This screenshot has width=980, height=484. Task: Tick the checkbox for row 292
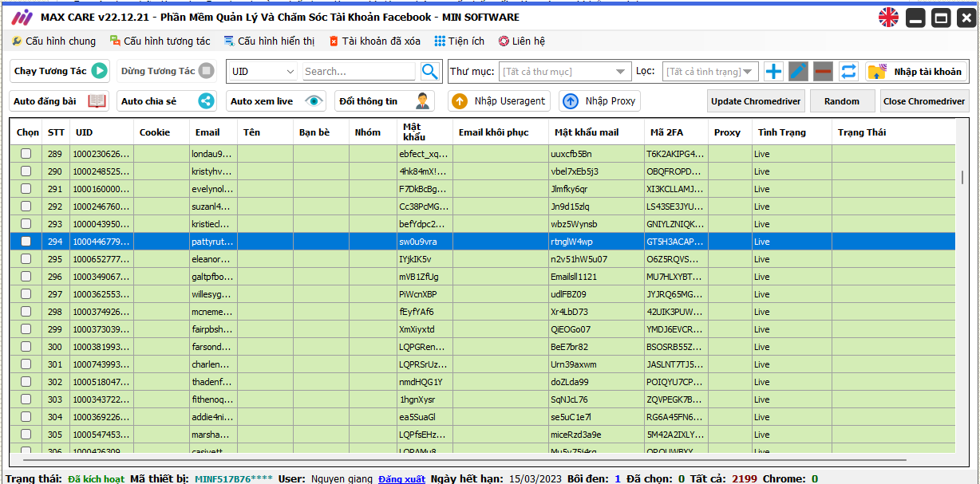26,207
